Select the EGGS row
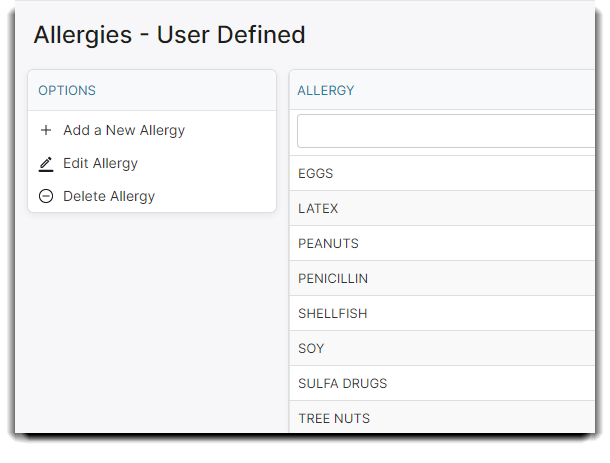 [x=442, y=173]
